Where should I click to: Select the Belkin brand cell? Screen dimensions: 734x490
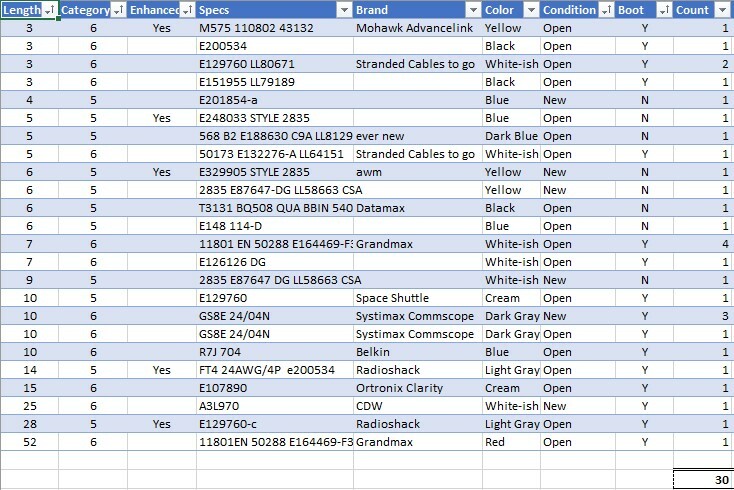pyautogui.click(x=418, y=352)
